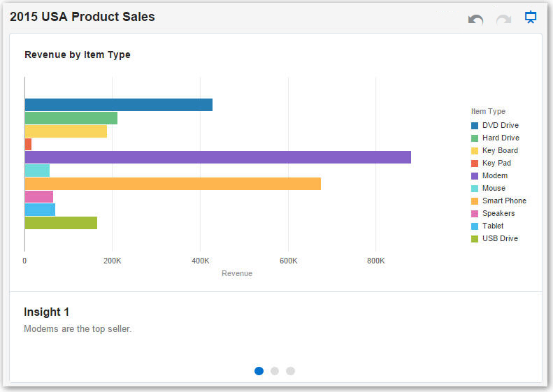Select DVD Drive legend swatch
553x392 pixels.
(x=475, y=126)
